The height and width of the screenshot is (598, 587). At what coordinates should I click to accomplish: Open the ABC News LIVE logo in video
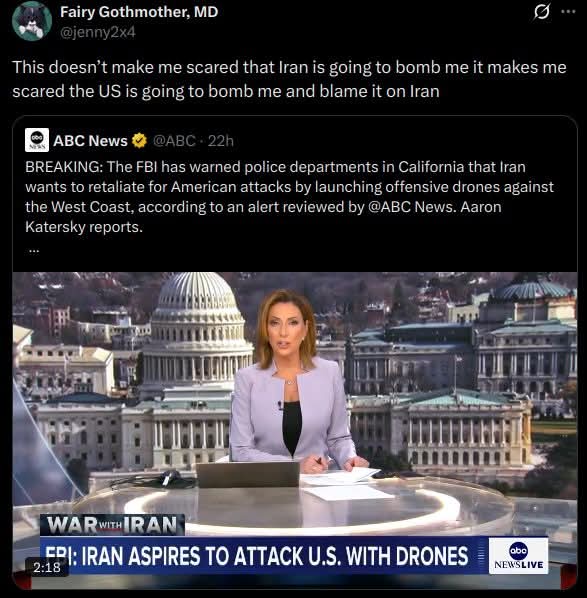tap(518, 556)
